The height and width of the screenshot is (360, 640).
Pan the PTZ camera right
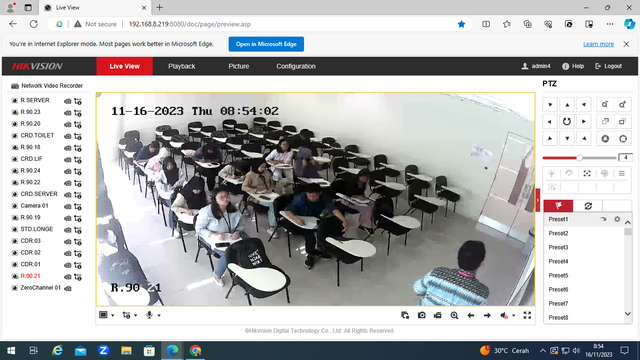pyautogui.click(x=584, y=122)
